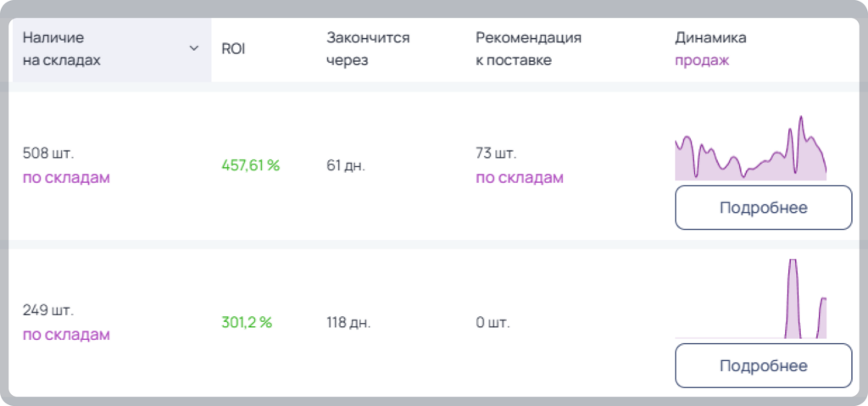This screenshot has width=868, height=406.
Task: Open по складам link under 508 шт.
Action: (x=66, y=178)
